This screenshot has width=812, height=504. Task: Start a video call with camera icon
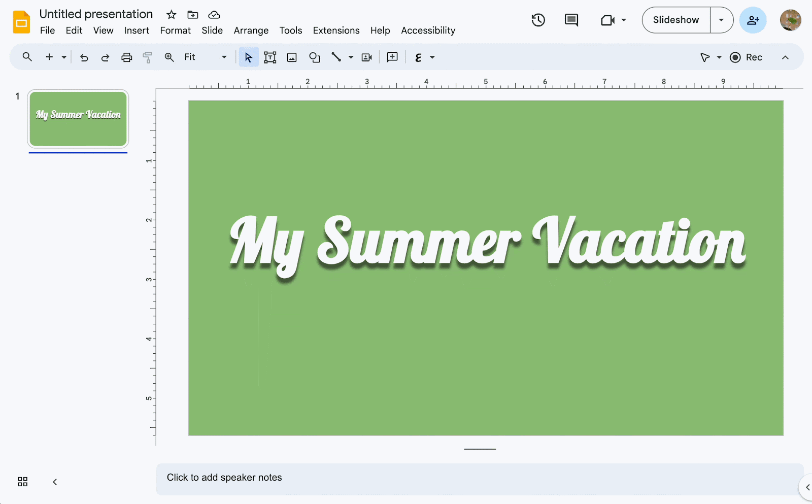607,20
